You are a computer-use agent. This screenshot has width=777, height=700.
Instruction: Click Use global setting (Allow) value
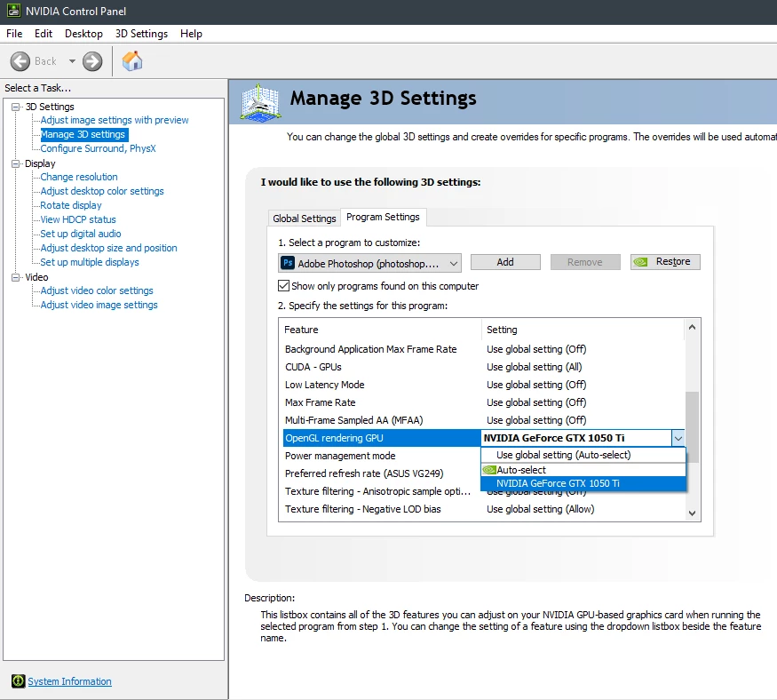click(x=540, y=509)
